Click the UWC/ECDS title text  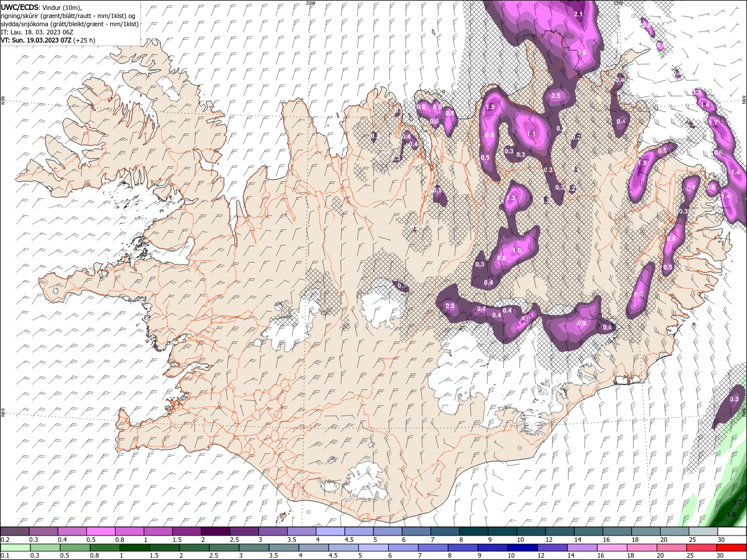click(20, 6)
